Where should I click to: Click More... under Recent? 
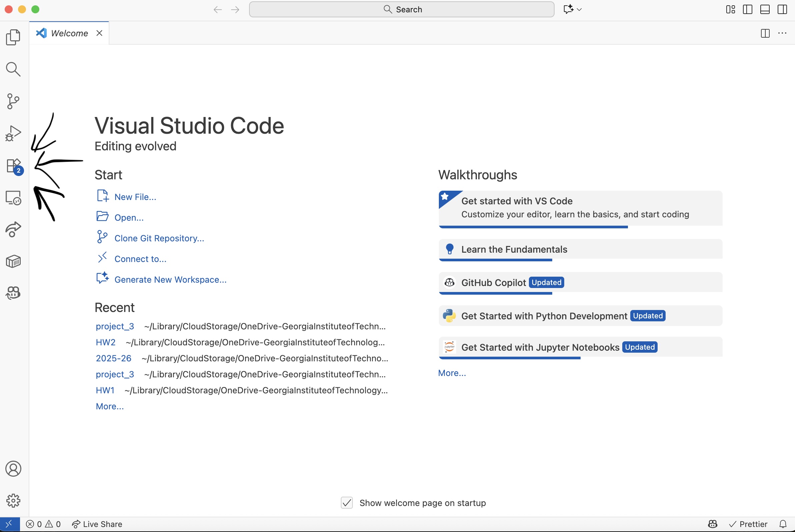tap(110, 406)
